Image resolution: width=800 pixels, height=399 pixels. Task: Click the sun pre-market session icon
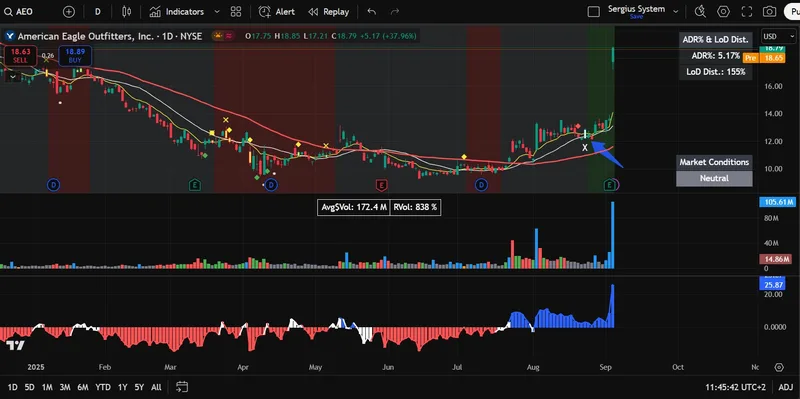[218, 36]
